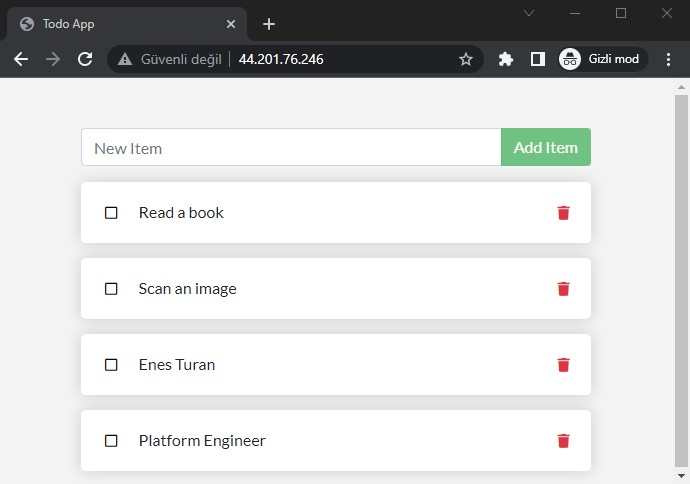Go forward in browser history
This screenshot has height=484, width=690.
53,59
